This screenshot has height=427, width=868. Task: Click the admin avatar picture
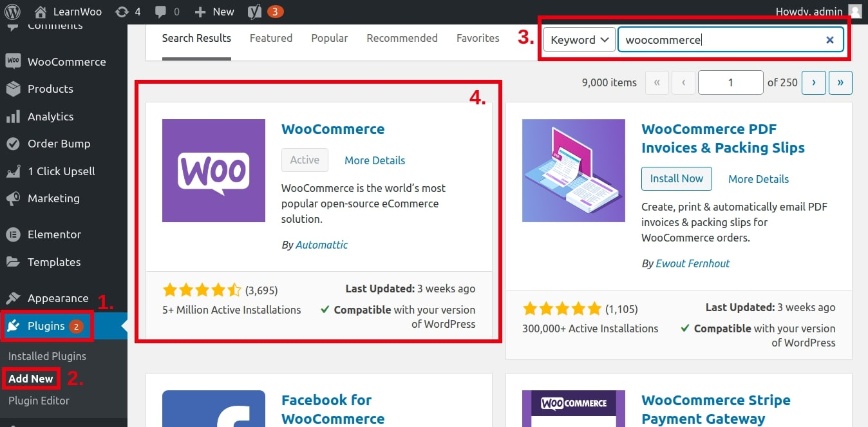[x=854, y=11]
